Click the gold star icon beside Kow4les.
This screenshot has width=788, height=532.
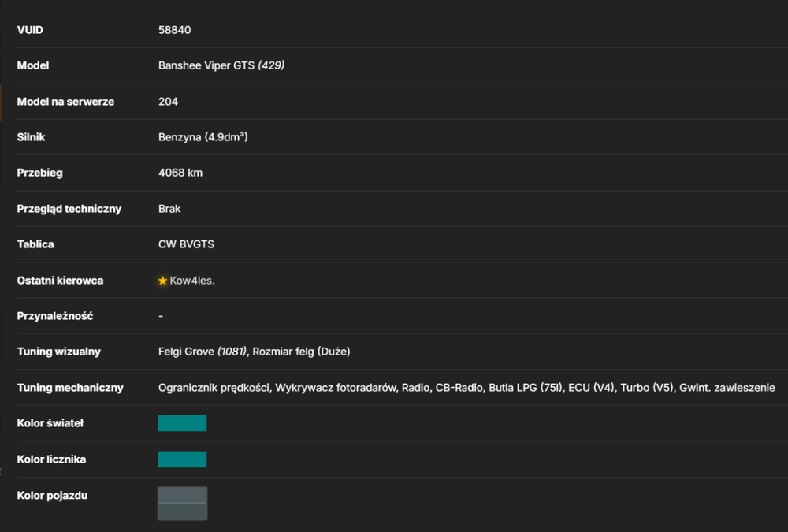pyautogui.click(x=162, y=281)
